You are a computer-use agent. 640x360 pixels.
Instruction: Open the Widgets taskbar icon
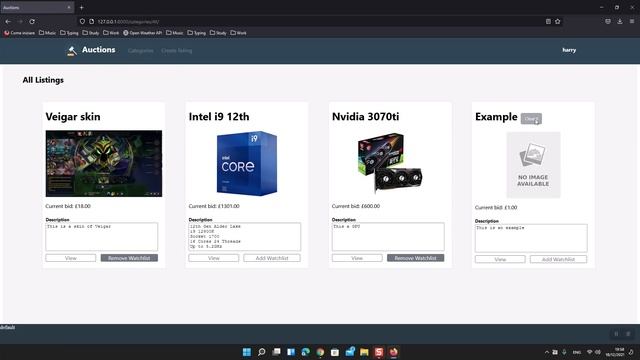click(291, 352)
